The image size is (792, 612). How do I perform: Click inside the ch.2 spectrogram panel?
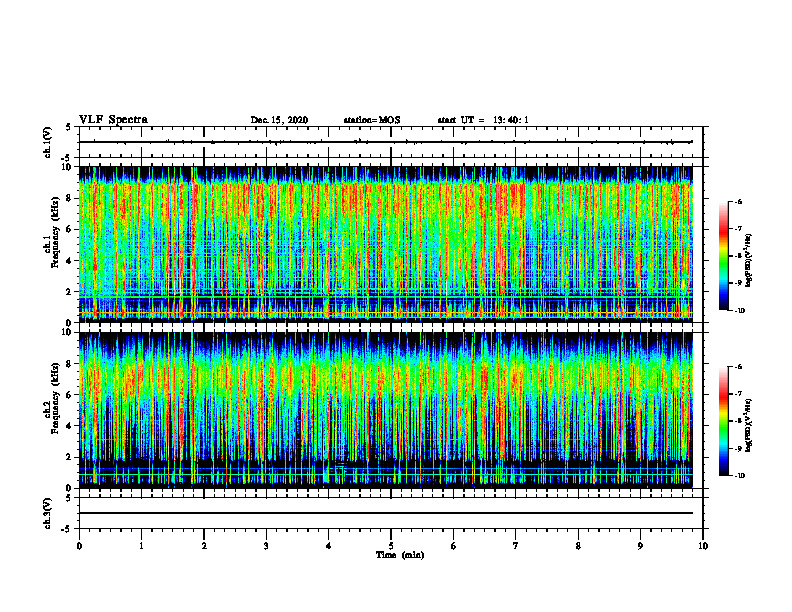tap(385, 410)
